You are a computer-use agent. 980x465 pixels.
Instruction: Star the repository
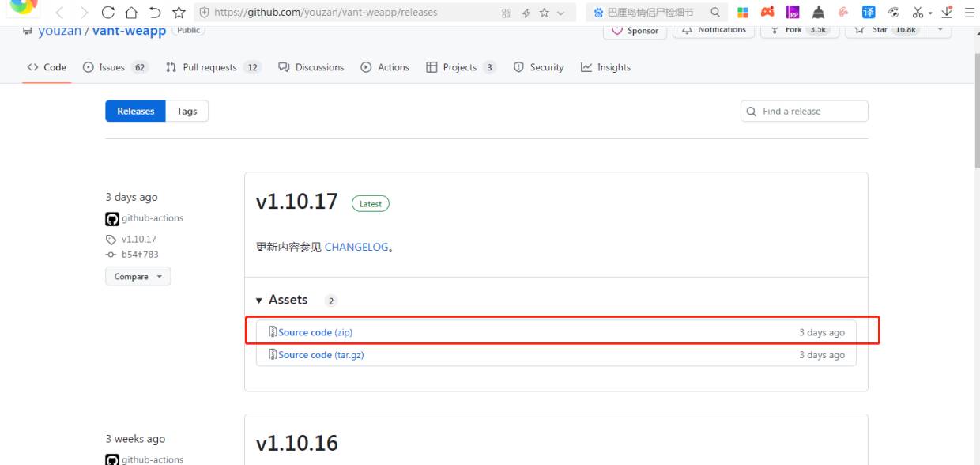885,30
